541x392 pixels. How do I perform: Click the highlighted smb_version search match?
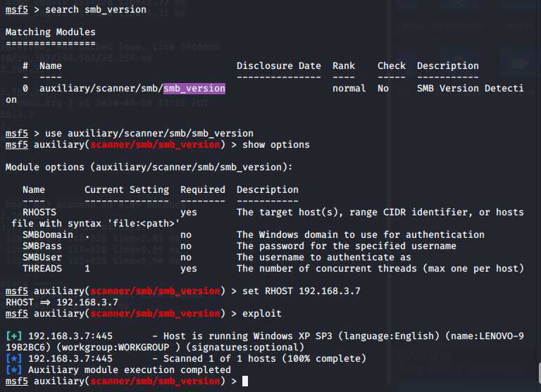[x=194, y=89]
